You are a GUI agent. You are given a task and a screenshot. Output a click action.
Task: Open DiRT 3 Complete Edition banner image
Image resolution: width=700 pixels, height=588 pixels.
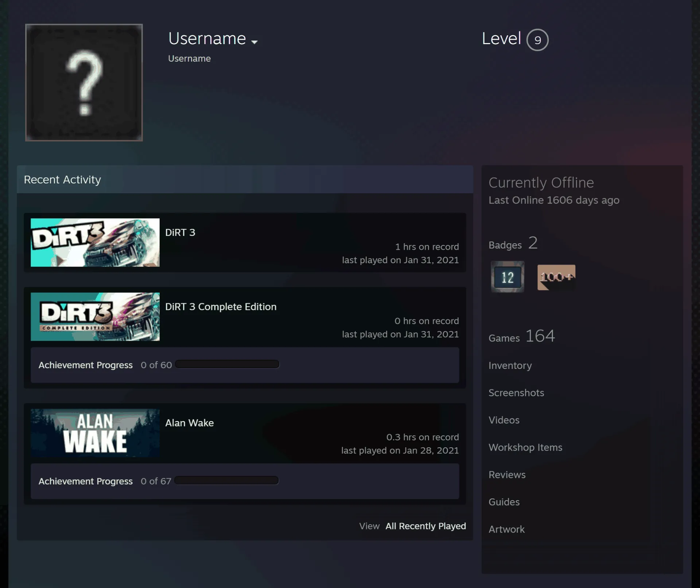[x=95, y=317]
